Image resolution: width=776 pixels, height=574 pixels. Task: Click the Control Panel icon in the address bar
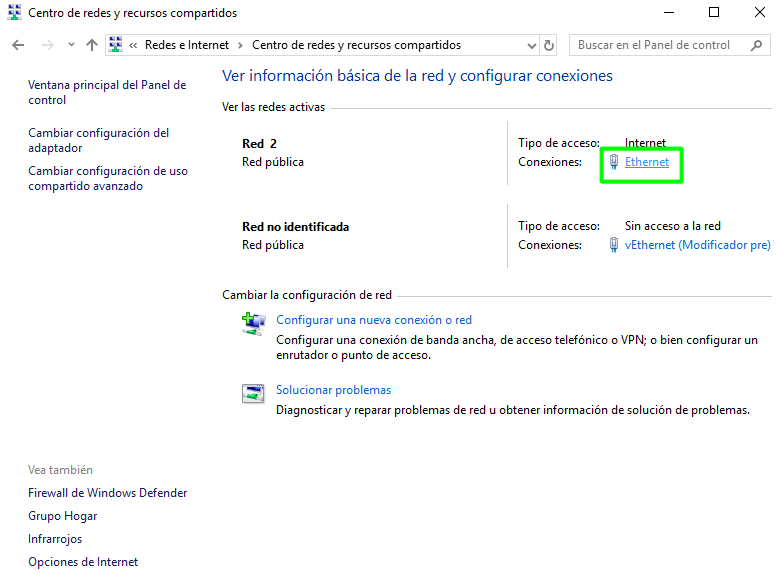[x=116, y=45]
